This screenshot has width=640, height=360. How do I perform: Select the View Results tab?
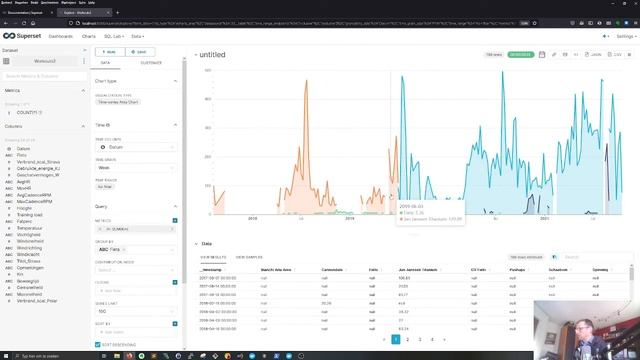pos(213,257)
